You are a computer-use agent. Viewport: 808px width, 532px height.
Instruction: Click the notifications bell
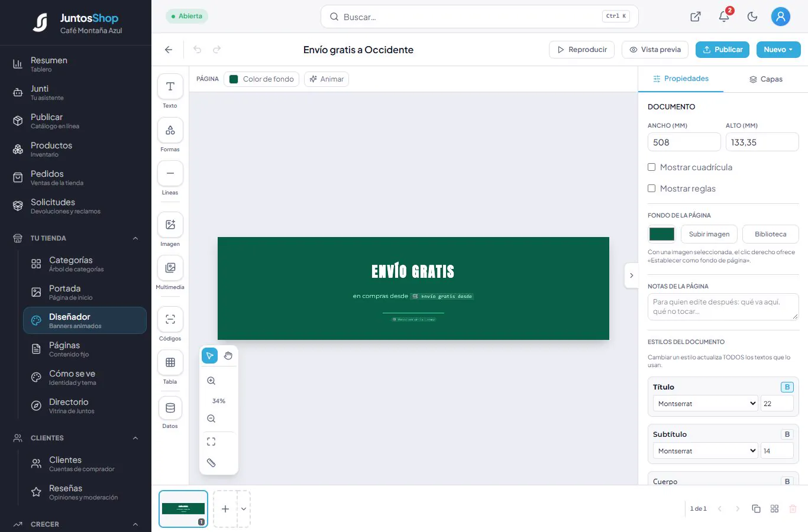pos(724,17)
